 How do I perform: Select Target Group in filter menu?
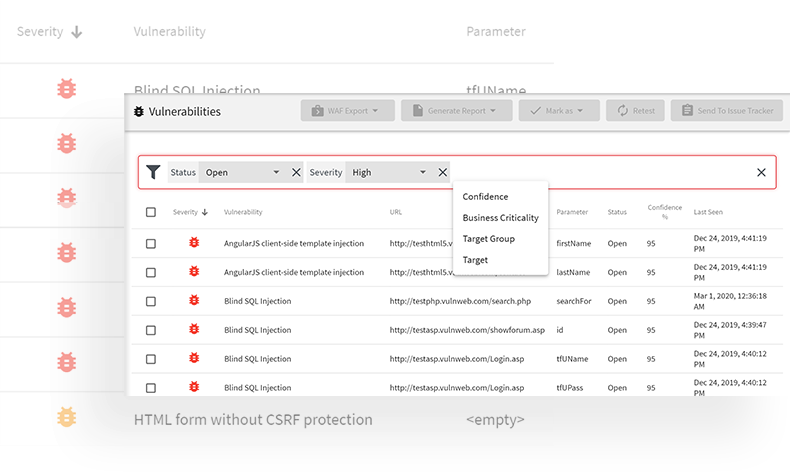488,239
